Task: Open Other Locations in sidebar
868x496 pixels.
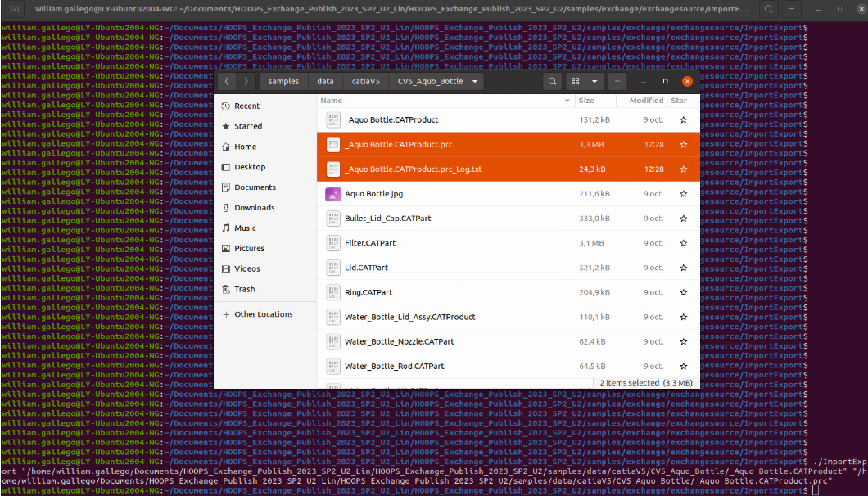Action: coord(263,313)
